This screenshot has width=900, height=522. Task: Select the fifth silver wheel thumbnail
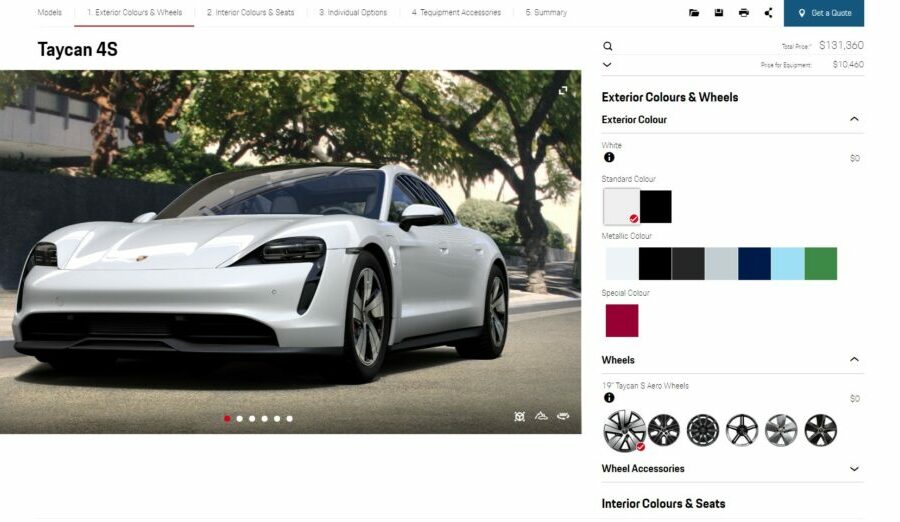click(x=781, y=430)
